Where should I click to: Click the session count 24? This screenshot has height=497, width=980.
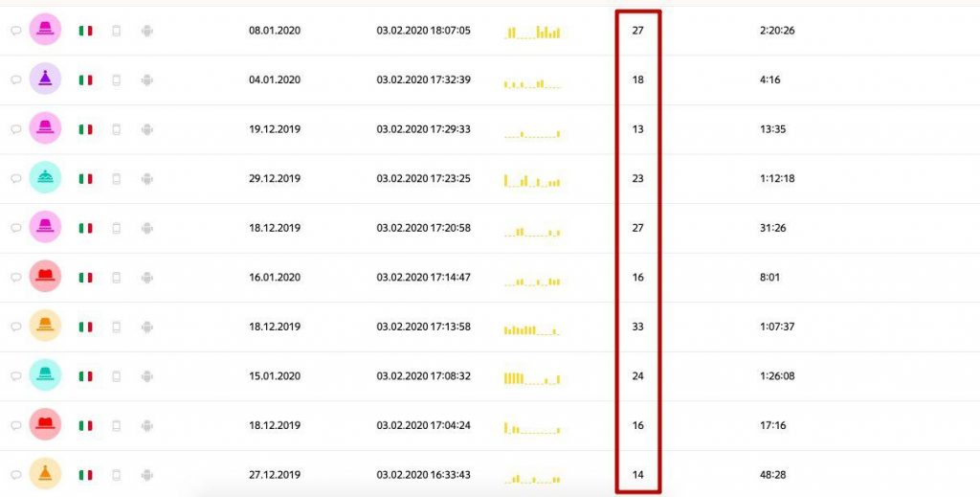[637, 375]
